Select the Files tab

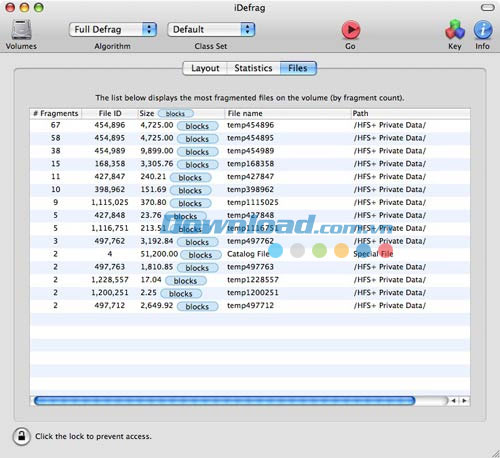click(298, 68)
